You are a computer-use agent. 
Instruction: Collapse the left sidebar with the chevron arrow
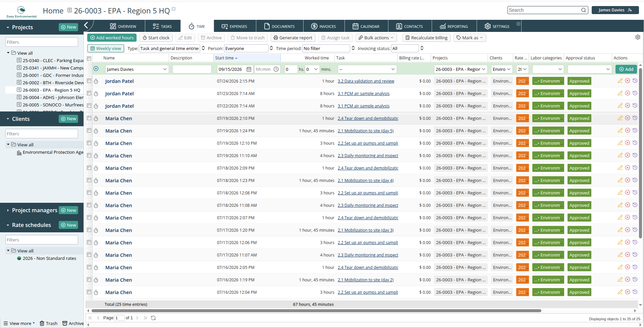[86, 25]
